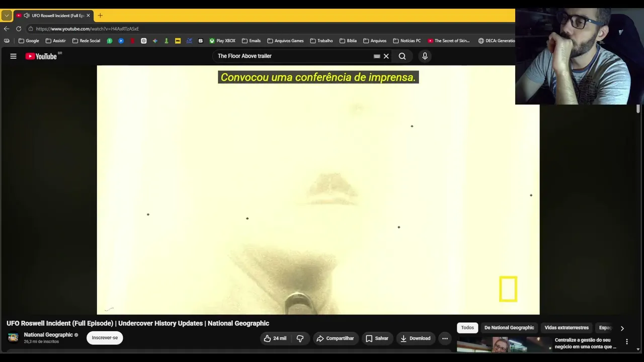Dislike the video

300,338
